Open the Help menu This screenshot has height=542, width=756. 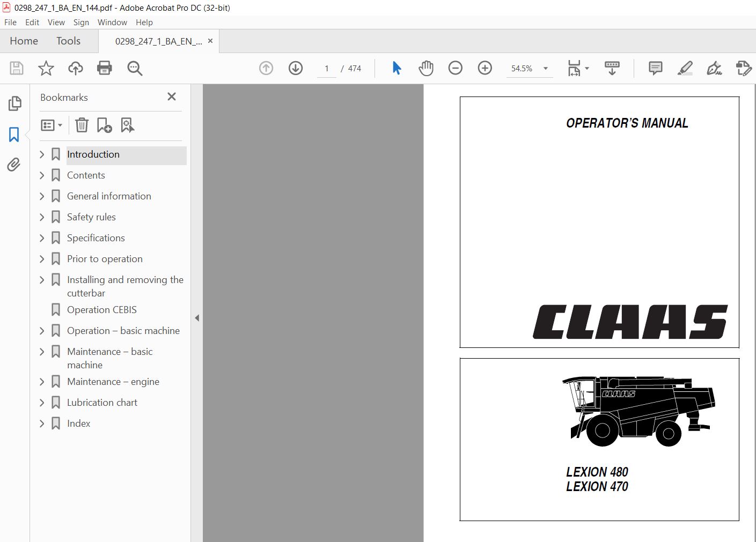(x=144, y=23)
